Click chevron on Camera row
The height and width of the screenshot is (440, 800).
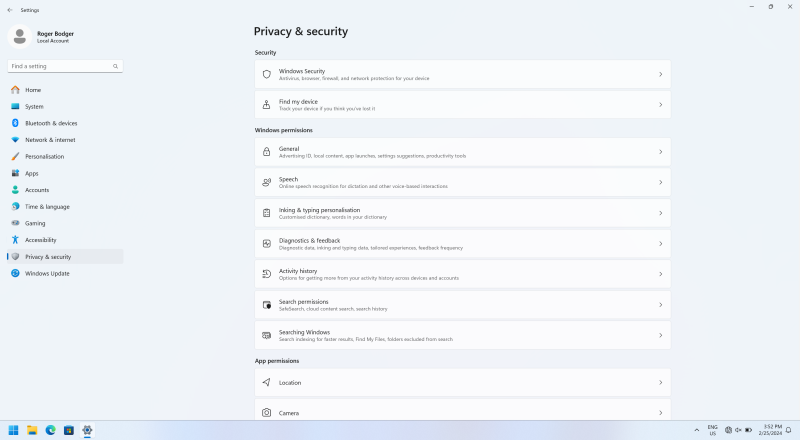point(660,412)
